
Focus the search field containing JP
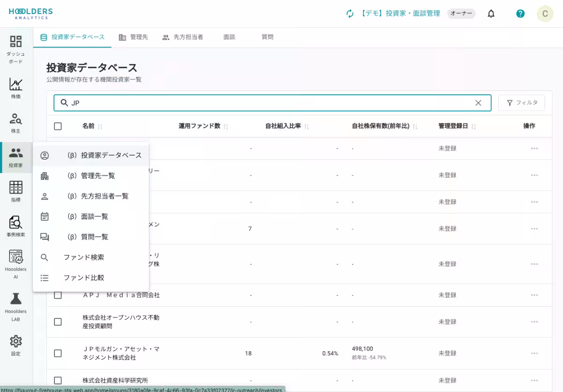272,103
